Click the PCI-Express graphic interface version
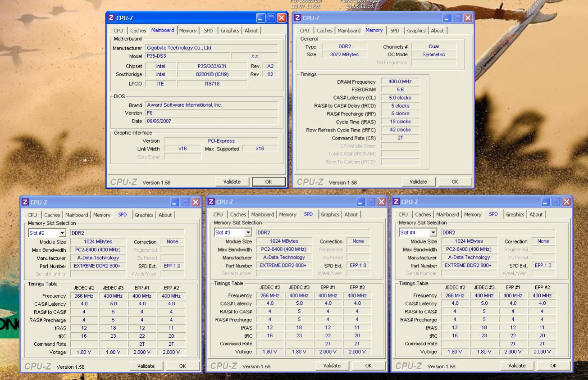 (221, 140)
